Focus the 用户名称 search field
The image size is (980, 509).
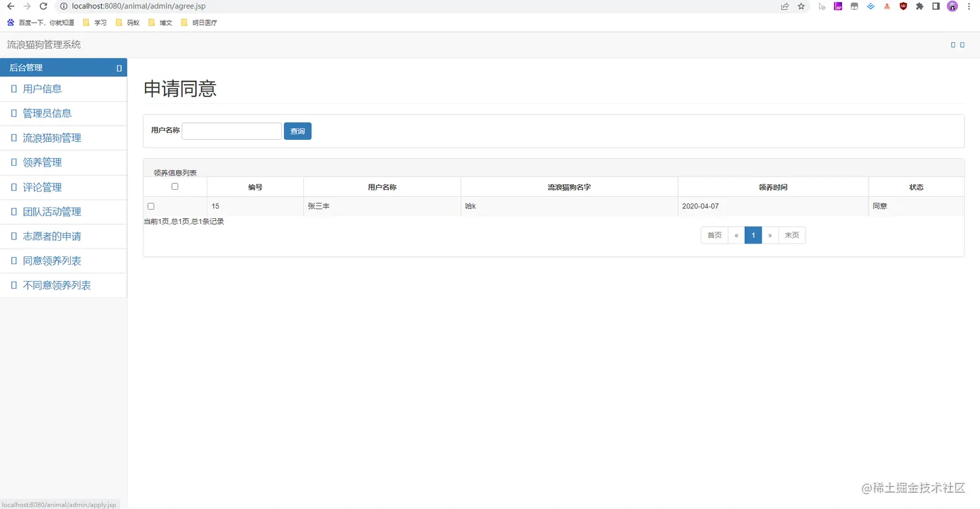coord(232,131)
